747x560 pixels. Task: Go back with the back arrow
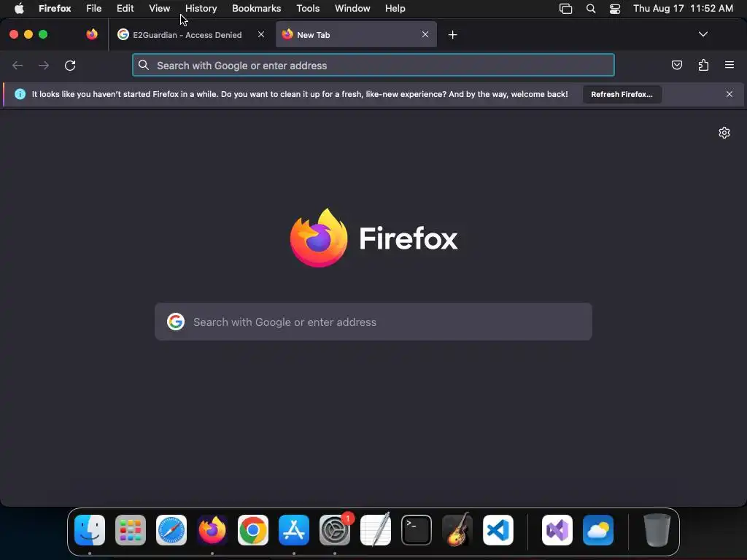[18, 65]
